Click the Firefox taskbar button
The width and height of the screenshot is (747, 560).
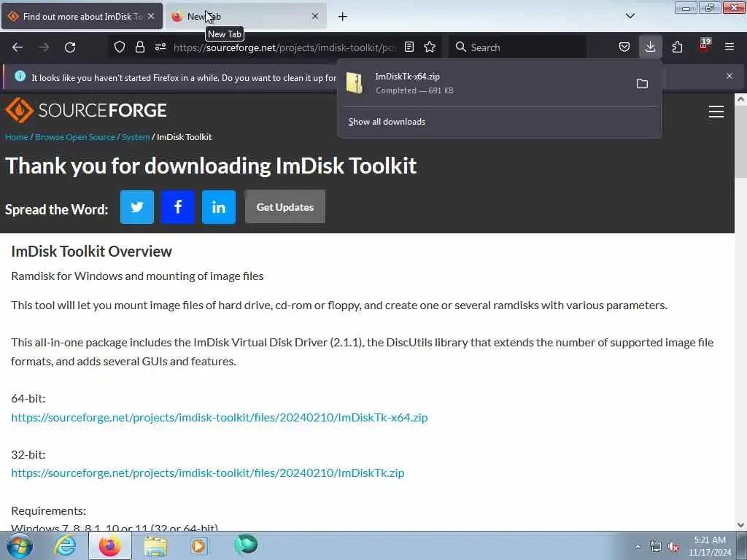pyautogui.click(x=110, y=545)
